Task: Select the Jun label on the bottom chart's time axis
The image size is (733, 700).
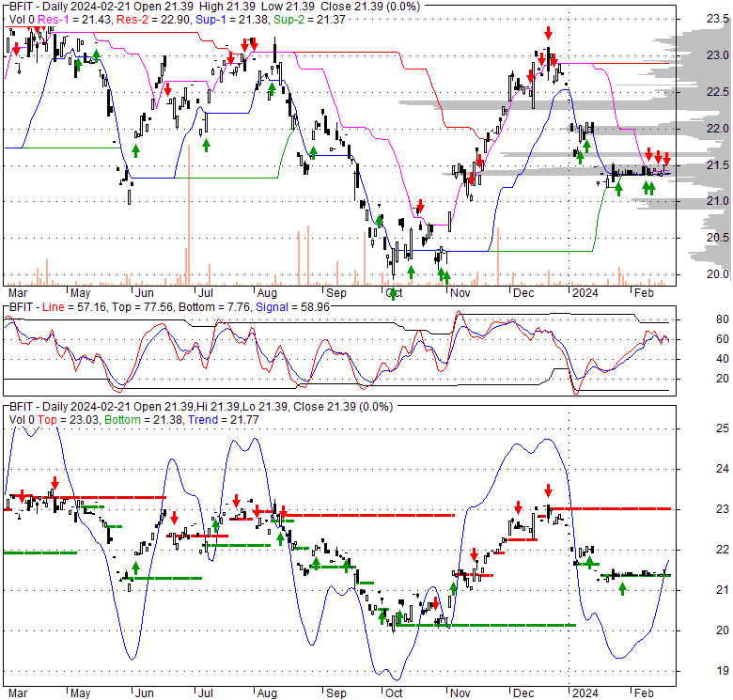Action: [144, 693]
